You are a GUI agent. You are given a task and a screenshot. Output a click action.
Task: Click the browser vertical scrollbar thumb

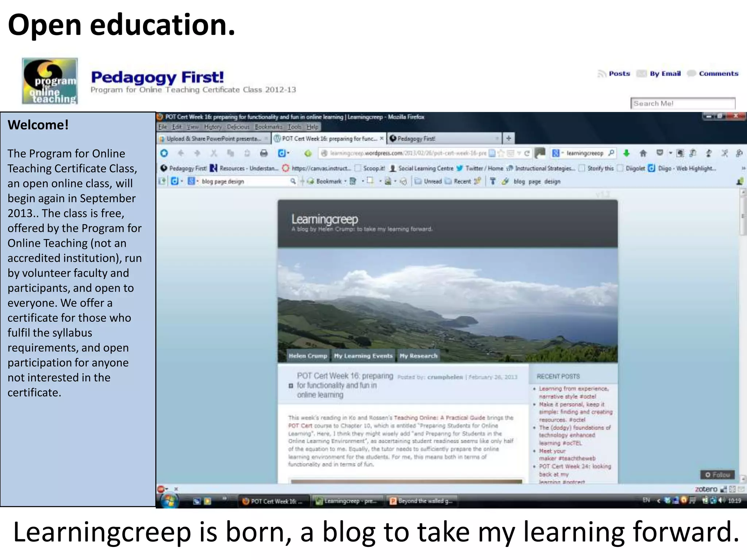(743, 216)
